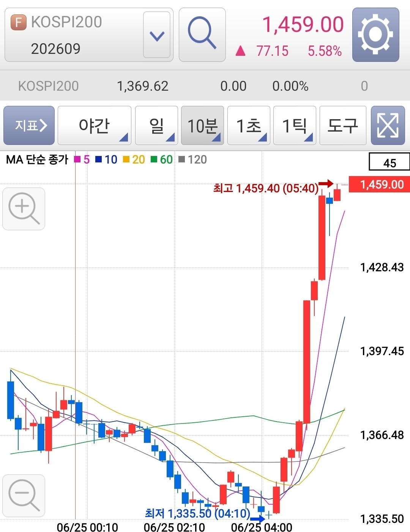Tap the MA 60 green swatch
Screen dimensions: 410x532
[x=154, y=159]
